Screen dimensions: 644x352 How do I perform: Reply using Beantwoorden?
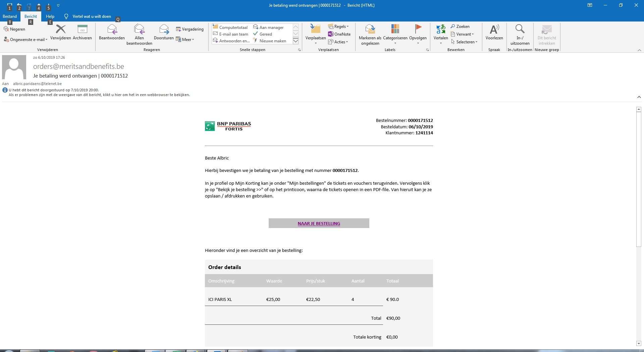(112, 33)
